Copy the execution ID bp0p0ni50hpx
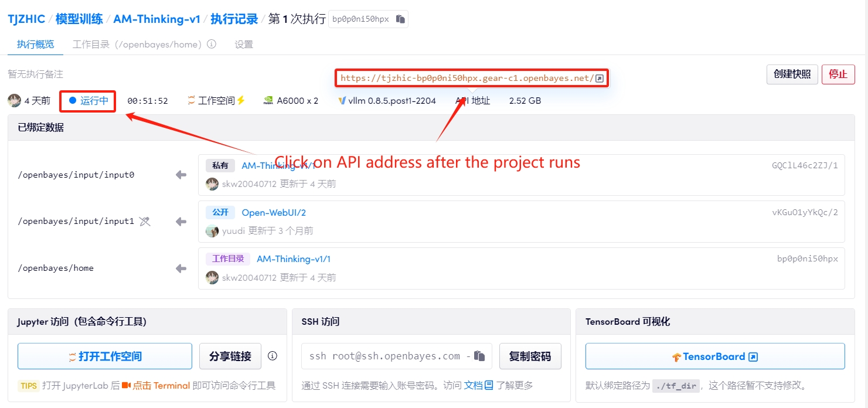 [400, 19]
